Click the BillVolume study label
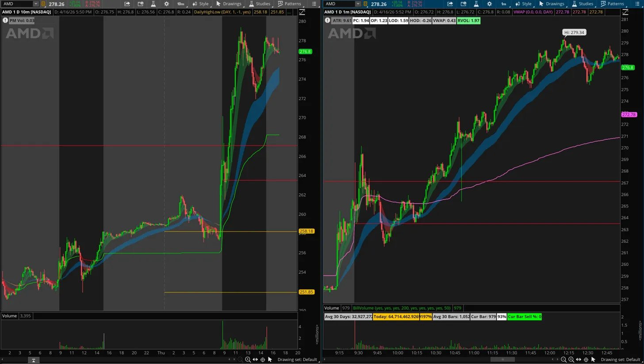Viewport: 644px width, 364px height. pos(402,308)
